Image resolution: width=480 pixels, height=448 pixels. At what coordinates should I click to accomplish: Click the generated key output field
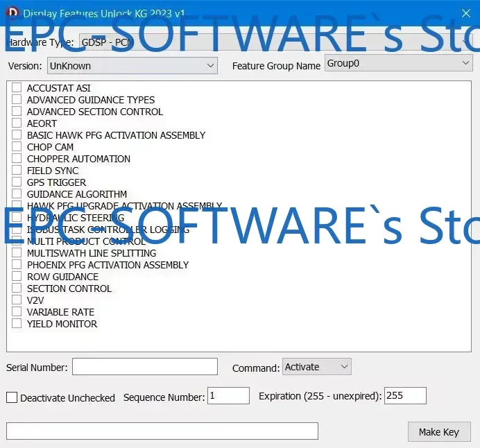162,431
